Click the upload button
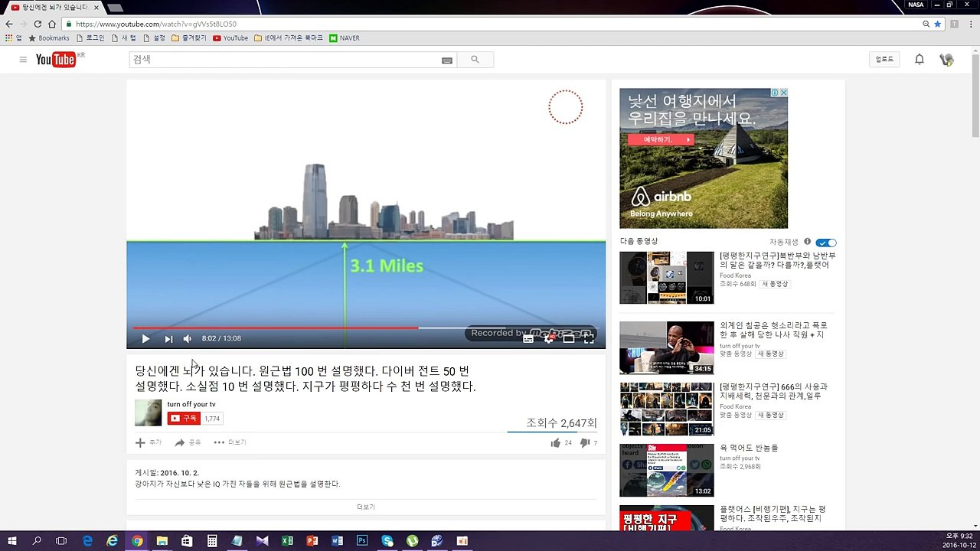The height and width of the screenshot is (551, 980). coord(884,60)
